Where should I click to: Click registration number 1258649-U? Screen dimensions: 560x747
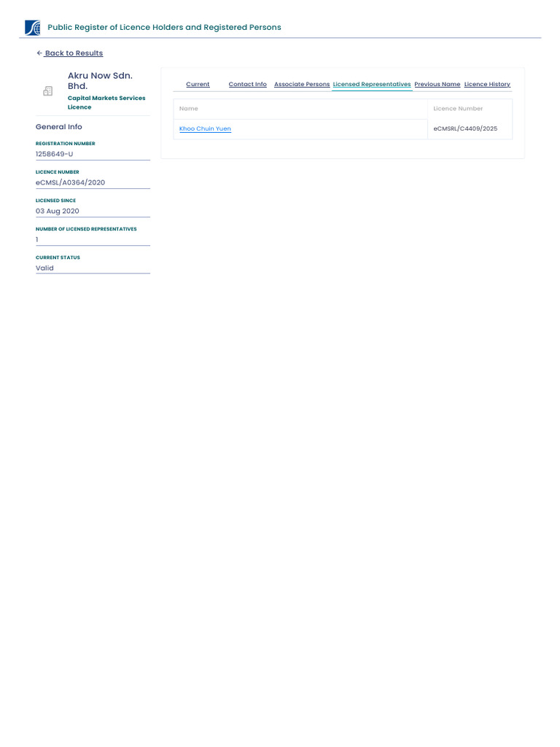click(54, 154)
